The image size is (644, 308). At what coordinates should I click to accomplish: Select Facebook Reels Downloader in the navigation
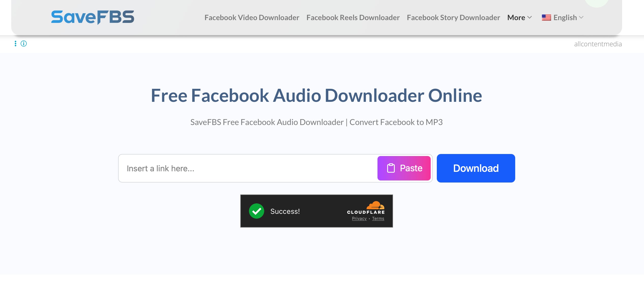(x=353, y=17)
